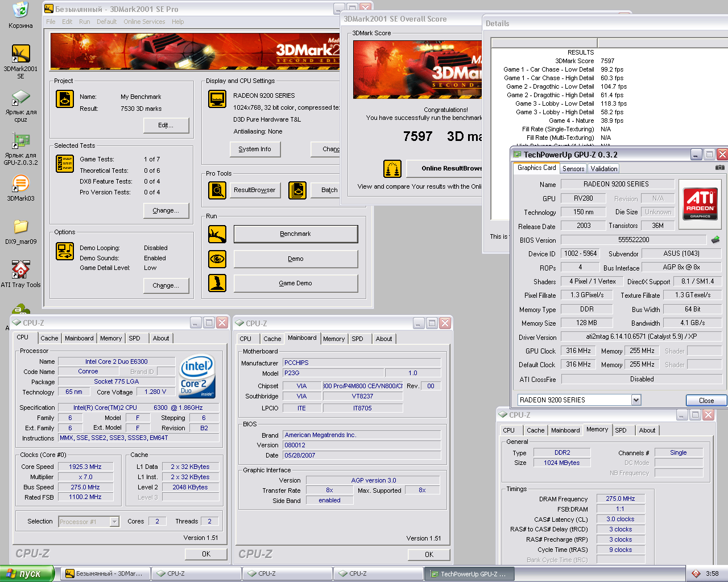Open the Default menu in 3DMark2001

coord(106,22)
